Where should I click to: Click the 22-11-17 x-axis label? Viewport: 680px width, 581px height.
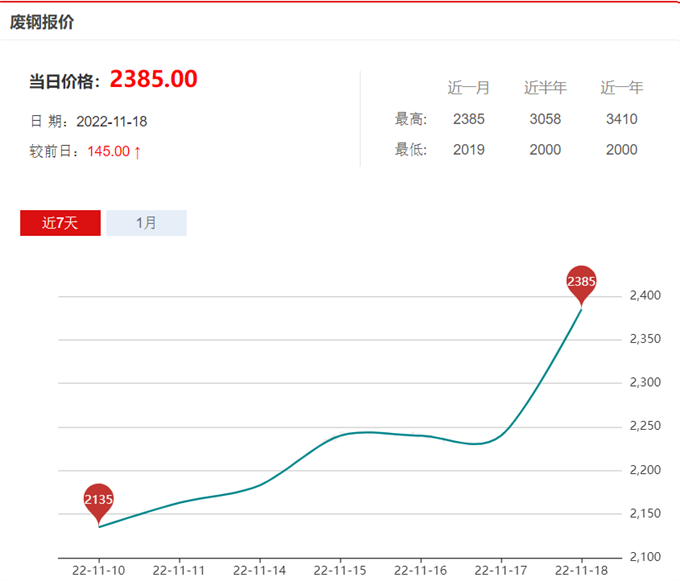click(501, 571)
